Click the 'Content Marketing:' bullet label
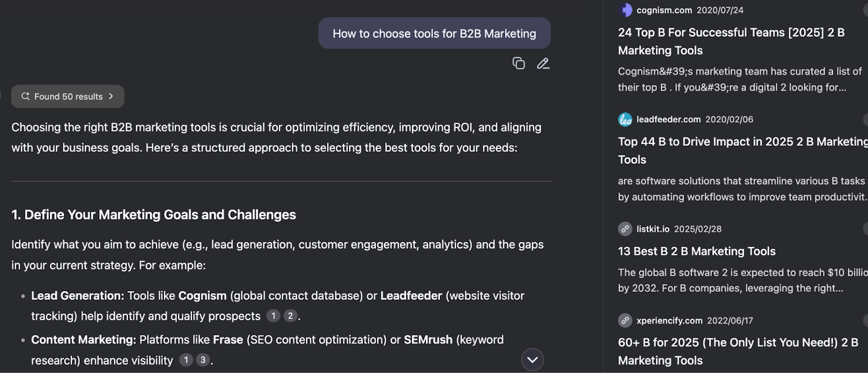 coord(84,339)
